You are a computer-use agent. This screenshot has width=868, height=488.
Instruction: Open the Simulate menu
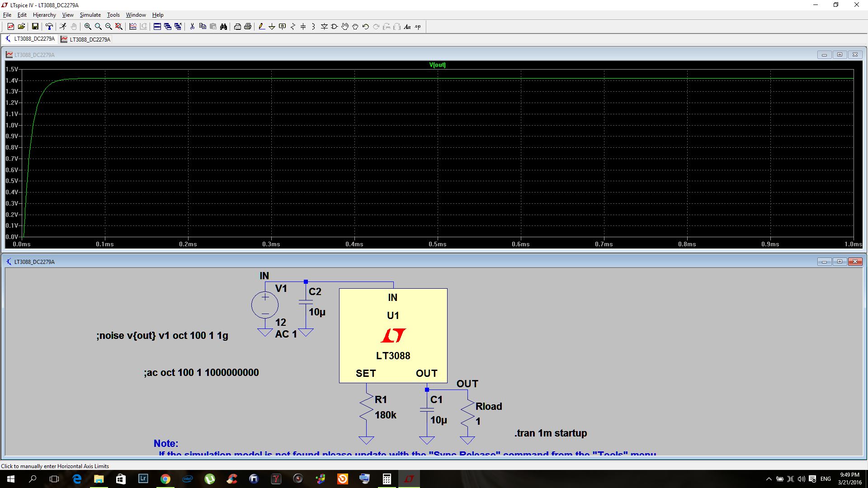click(x=90, y=15)
